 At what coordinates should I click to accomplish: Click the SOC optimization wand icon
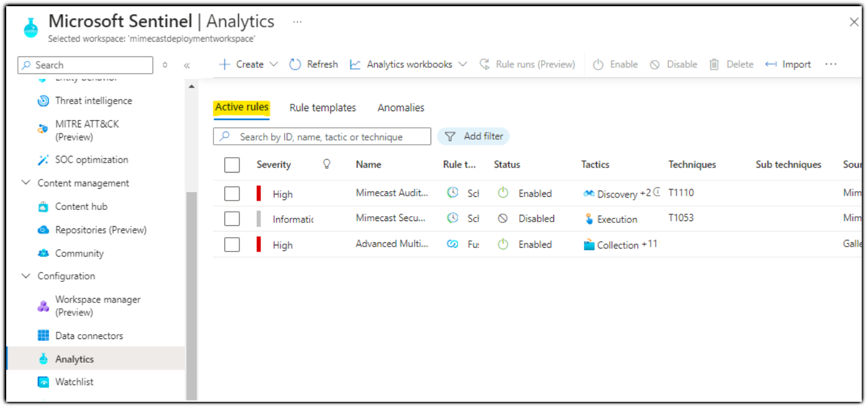43,160
